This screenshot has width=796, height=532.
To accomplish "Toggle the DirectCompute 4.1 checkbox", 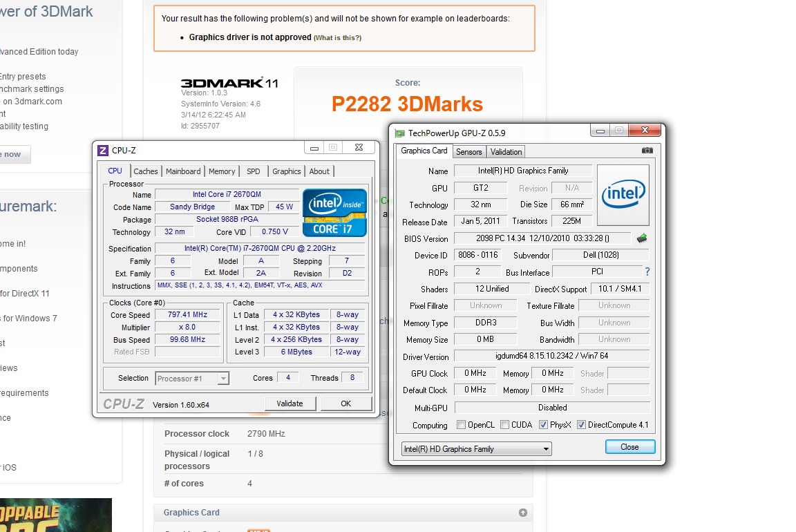I will click(x=581, y=425).
